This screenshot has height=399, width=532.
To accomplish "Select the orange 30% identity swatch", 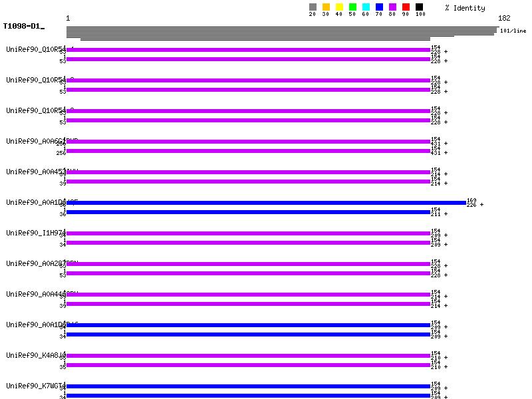I will tap(326, 7).
